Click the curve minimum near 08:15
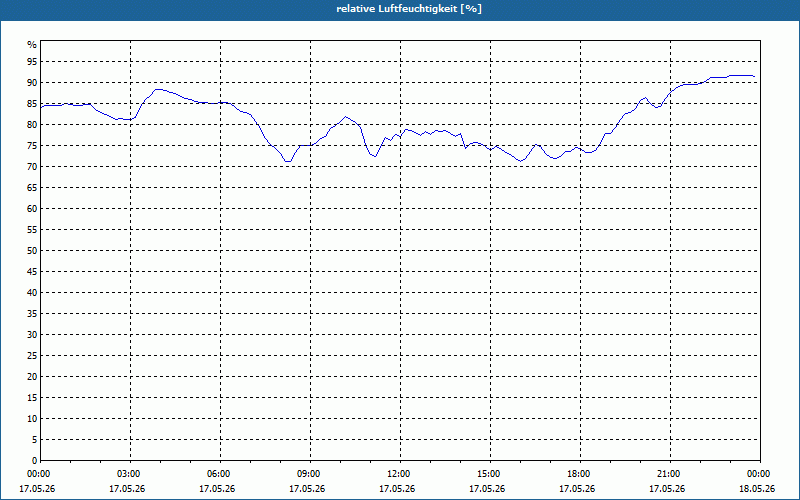Viewport: 800px width, 500px height. (288, 161)
